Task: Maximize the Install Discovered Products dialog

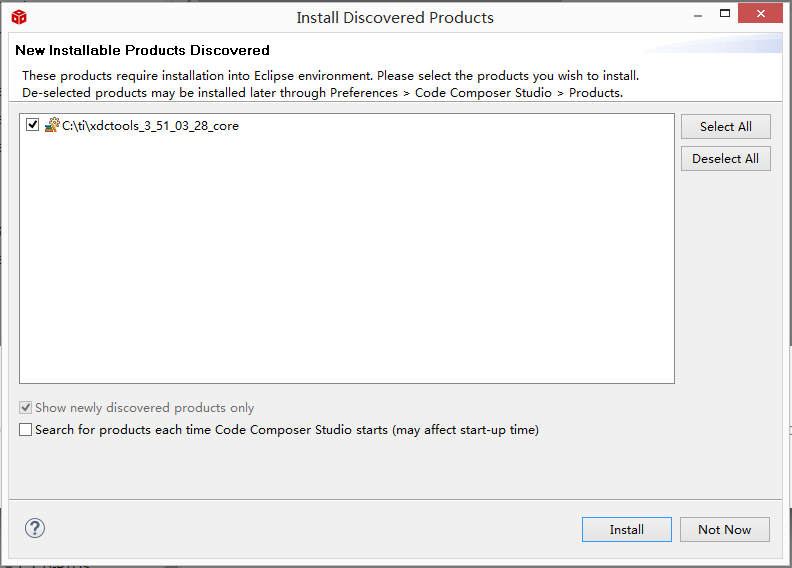Action: click(x=725, y=14)
